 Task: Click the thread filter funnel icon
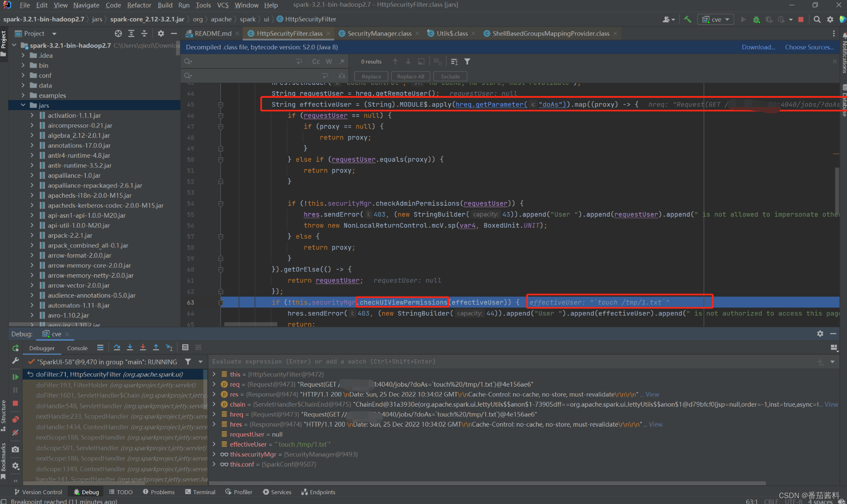pyautogui.click(x=188, y=362)
